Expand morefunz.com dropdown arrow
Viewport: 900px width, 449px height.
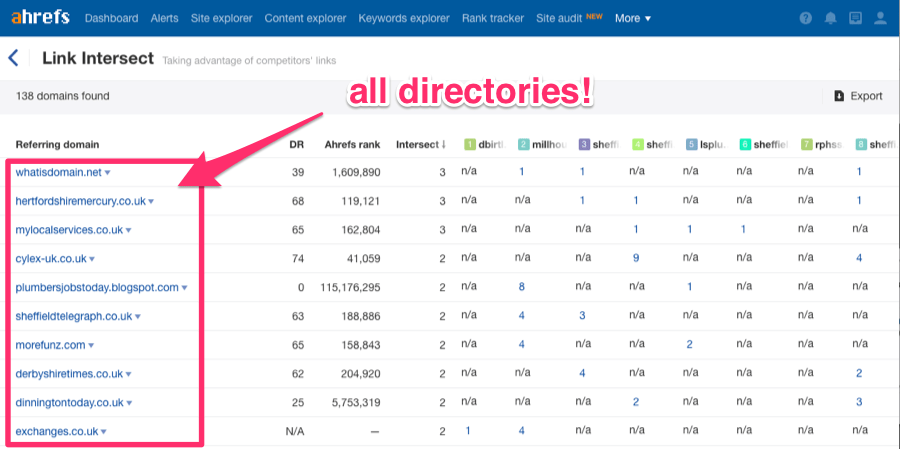93,346
